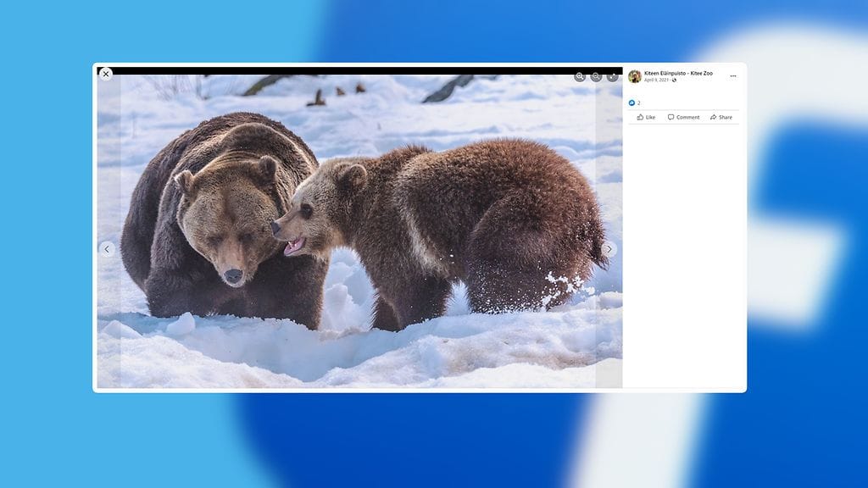Click the public audience globe icon
Screen dimensions: 868x488
[675, 80]
